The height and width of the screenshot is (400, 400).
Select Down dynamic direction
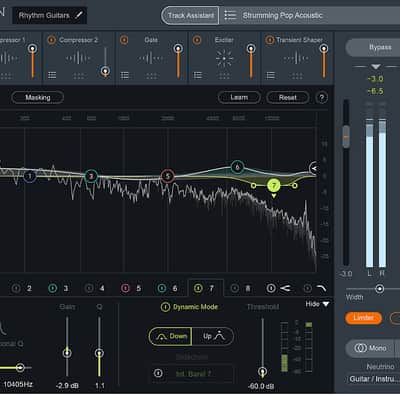[x=171, y=336]
